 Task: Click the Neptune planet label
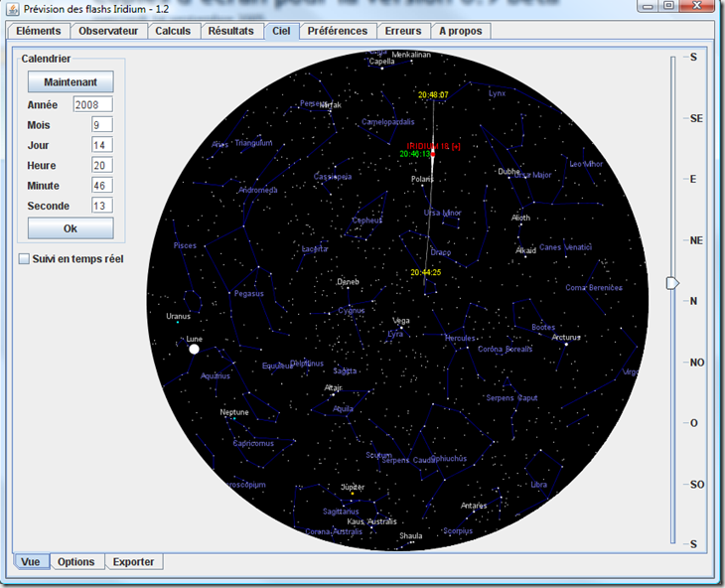coord(234,412)
